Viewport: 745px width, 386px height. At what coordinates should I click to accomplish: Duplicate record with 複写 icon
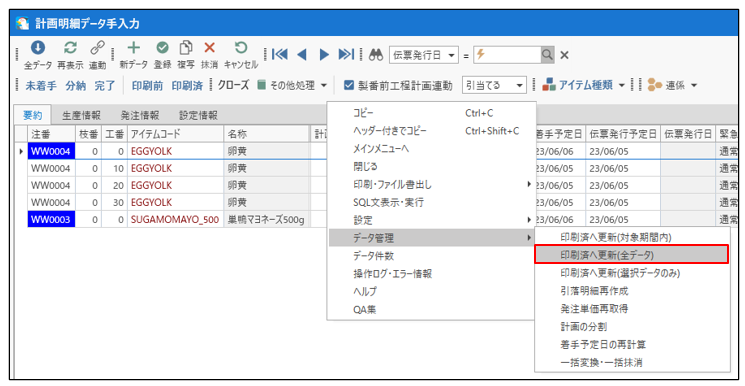tap(186, 48)
